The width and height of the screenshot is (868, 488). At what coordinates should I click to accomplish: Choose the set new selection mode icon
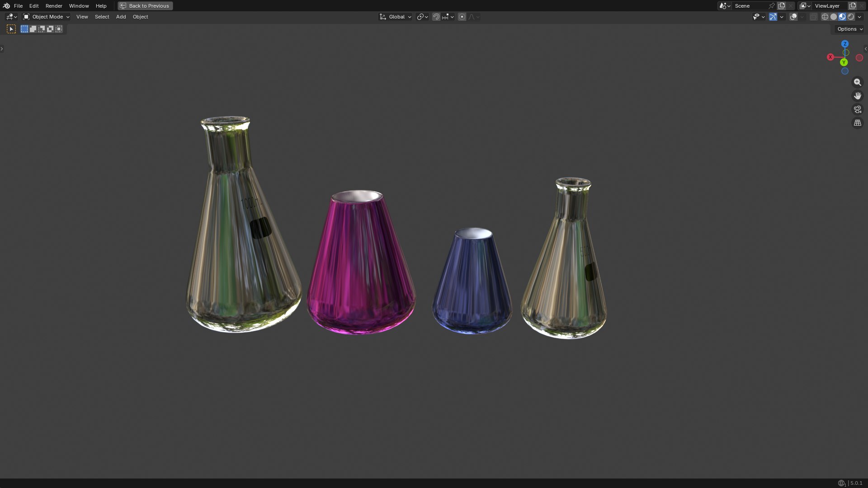click(x=24, y=29)
